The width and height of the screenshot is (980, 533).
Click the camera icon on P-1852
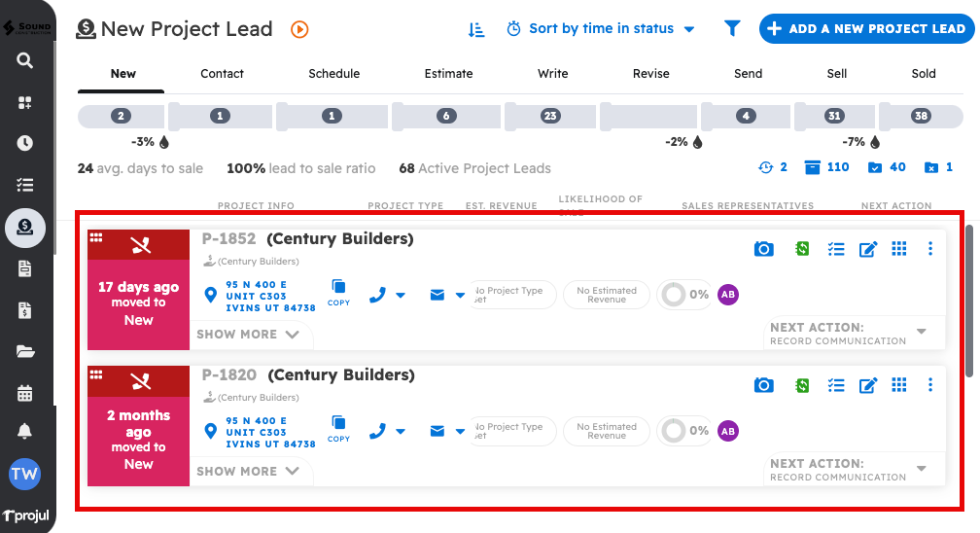[764, 249]
